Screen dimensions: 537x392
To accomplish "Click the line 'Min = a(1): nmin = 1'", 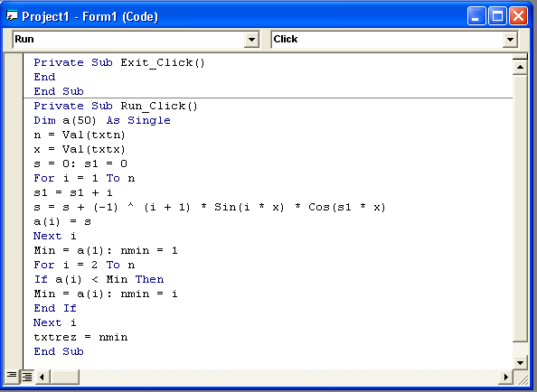I will [x=106, y=251].
